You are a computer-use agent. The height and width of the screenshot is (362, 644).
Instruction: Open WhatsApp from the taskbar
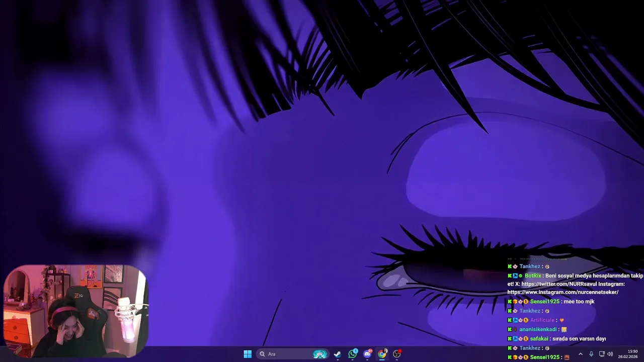point(353,354)
